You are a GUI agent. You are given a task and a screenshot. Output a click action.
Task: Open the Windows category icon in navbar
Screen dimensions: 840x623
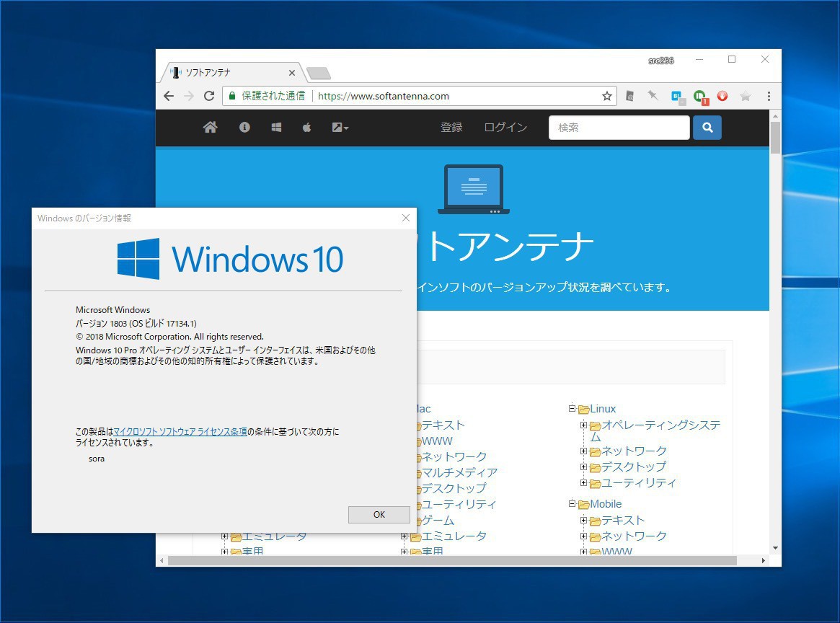(x=276, y=127)
